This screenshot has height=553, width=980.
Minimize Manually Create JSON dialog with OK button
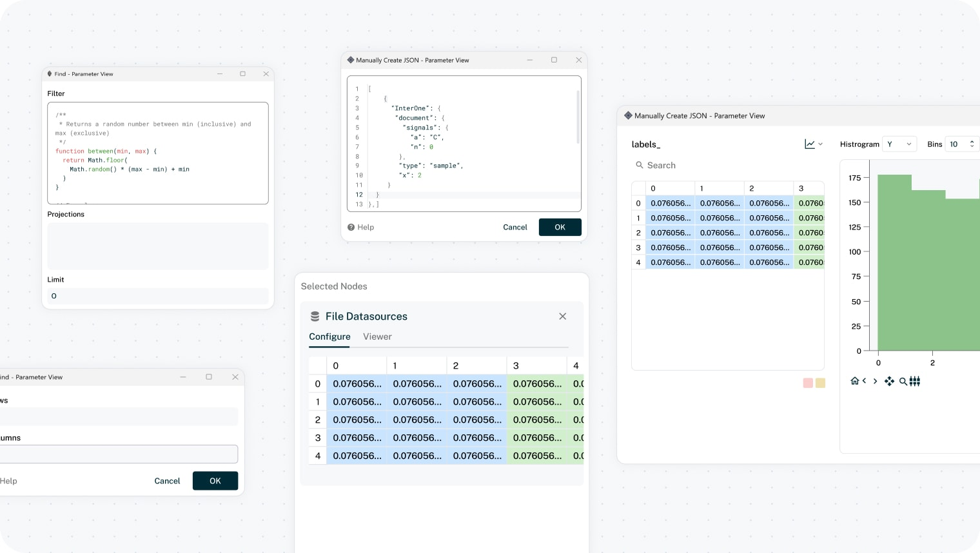pyautogui.click(x=530, y=60)
